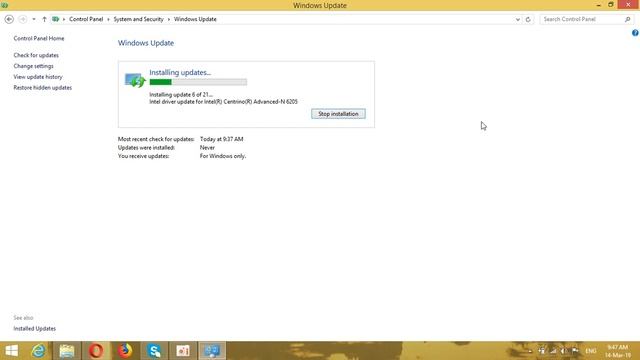Click 'Installing update 6 of 21...' text
This screenshot has width=640, height=360.
point(181,95)
